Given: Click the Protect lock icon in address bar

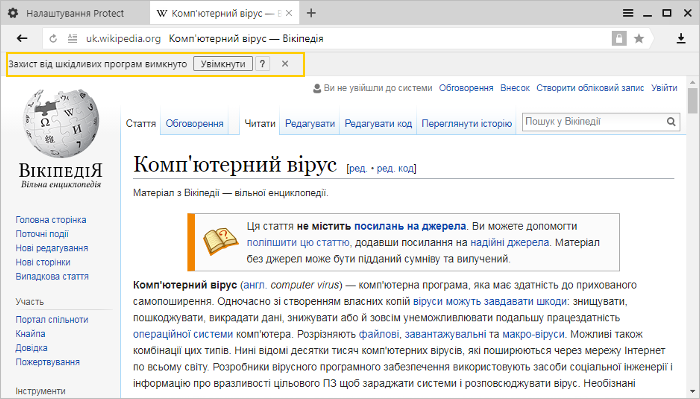Looking at the screenshot, I should tap(619, 38).
